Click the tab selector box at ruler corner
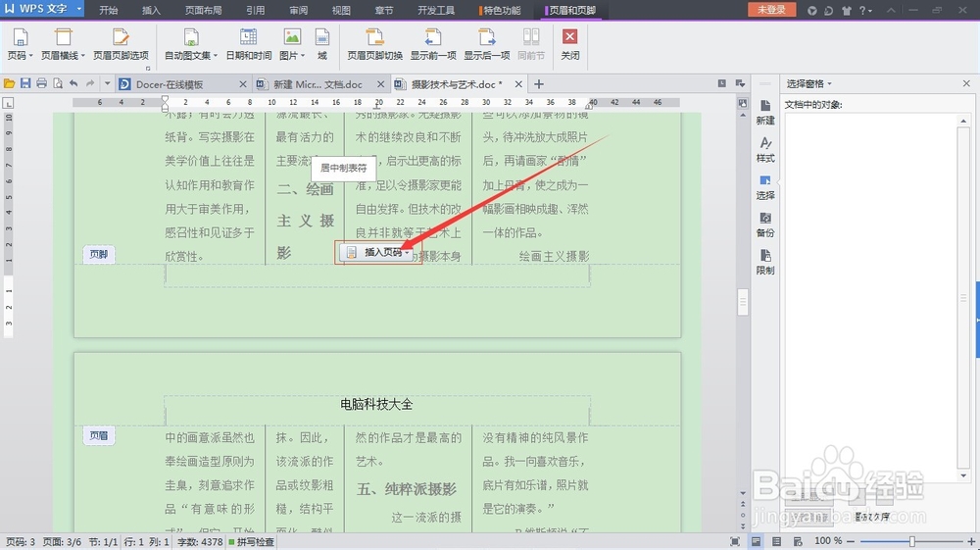 (8, 103)
